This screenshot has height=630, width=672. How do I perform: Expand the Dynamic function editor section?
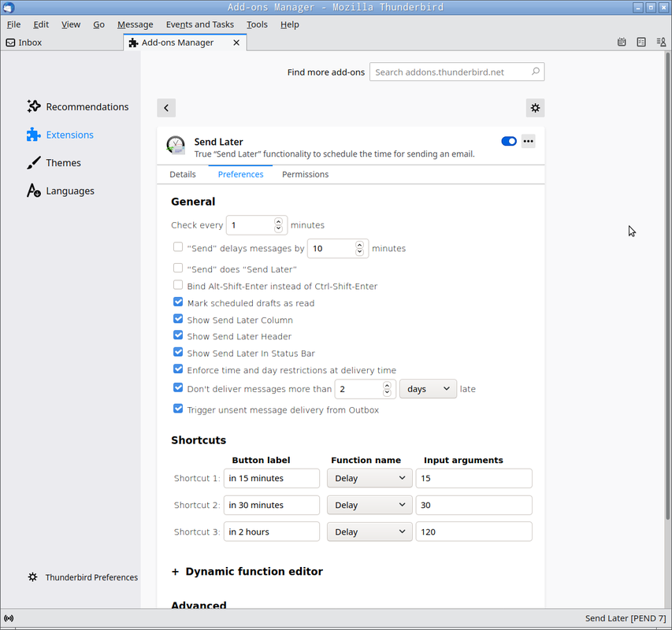[247, 571]
